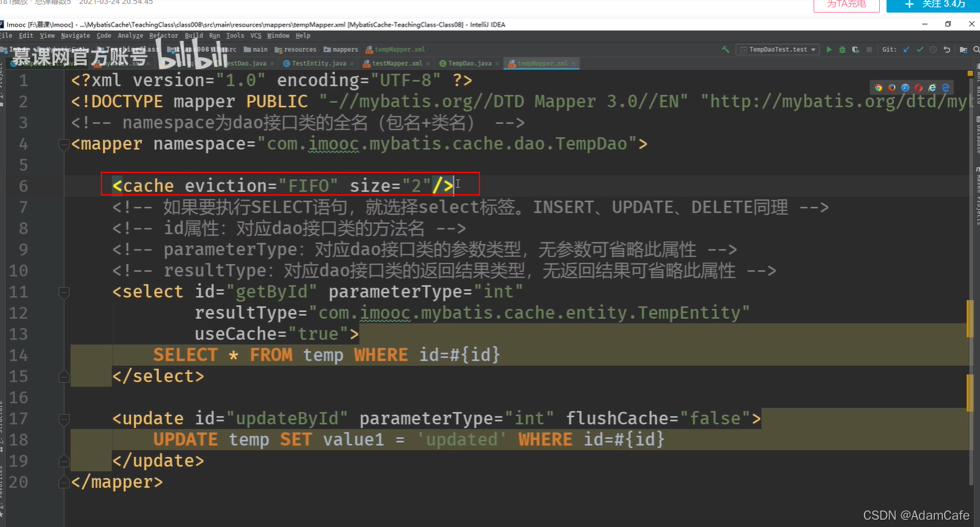Click the 为TA充电 button

(847, 5)
